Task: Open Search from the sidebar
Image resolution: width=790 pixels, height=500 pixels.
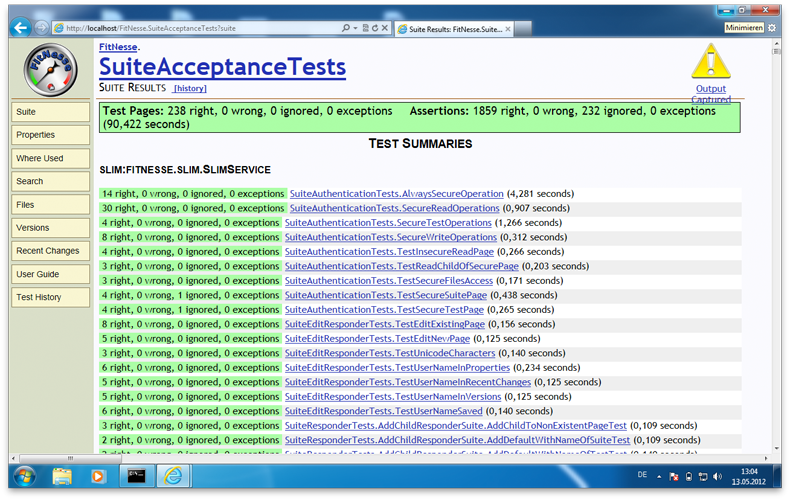Action: 50,181
